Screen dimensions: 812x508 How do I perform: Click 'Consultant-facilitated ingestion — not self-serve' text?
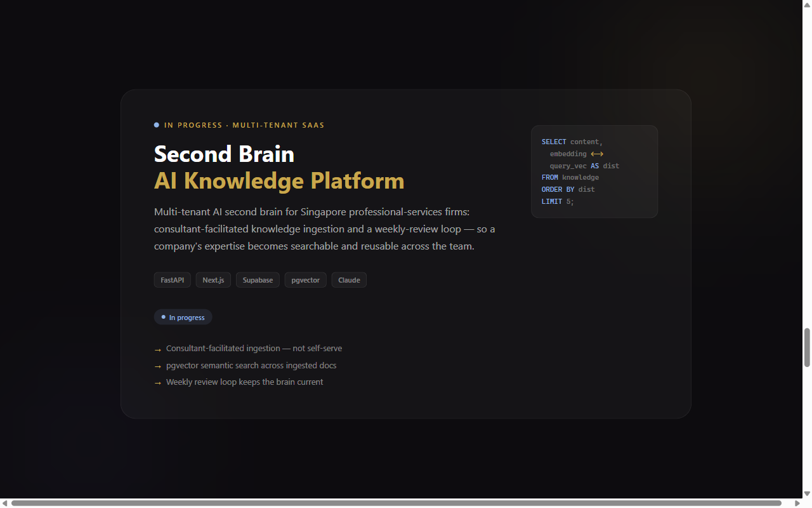(x=254, y=349)
